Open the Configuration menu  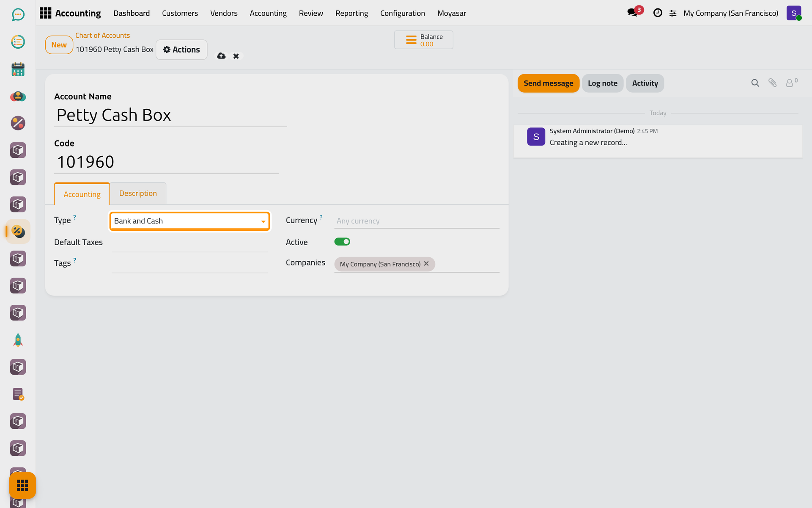[x=402, y=13]
